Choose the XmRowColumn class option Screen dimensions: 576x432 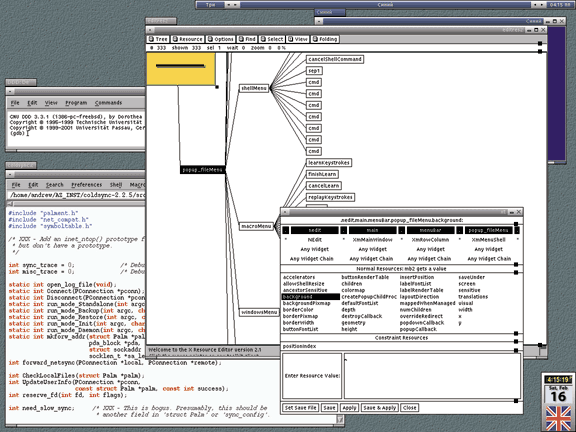pyautogui.click(x=430, y=240)
